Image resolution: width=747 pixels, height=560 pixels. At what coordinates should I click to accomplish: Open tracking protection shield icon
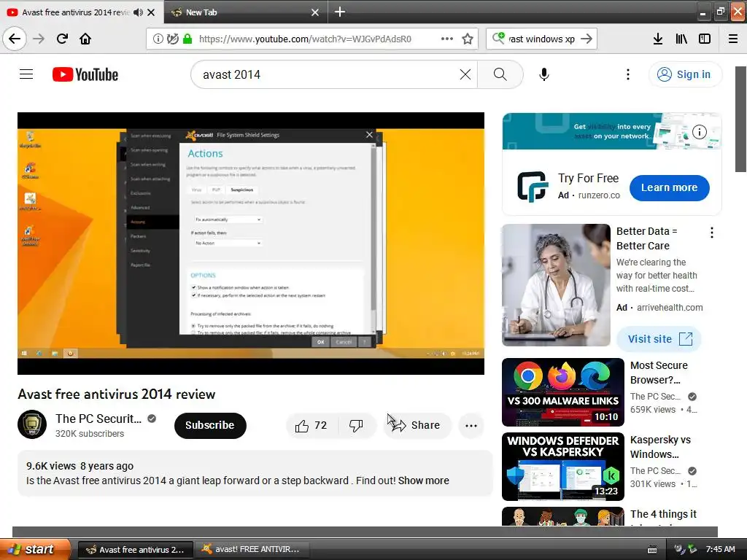point(172,39)
